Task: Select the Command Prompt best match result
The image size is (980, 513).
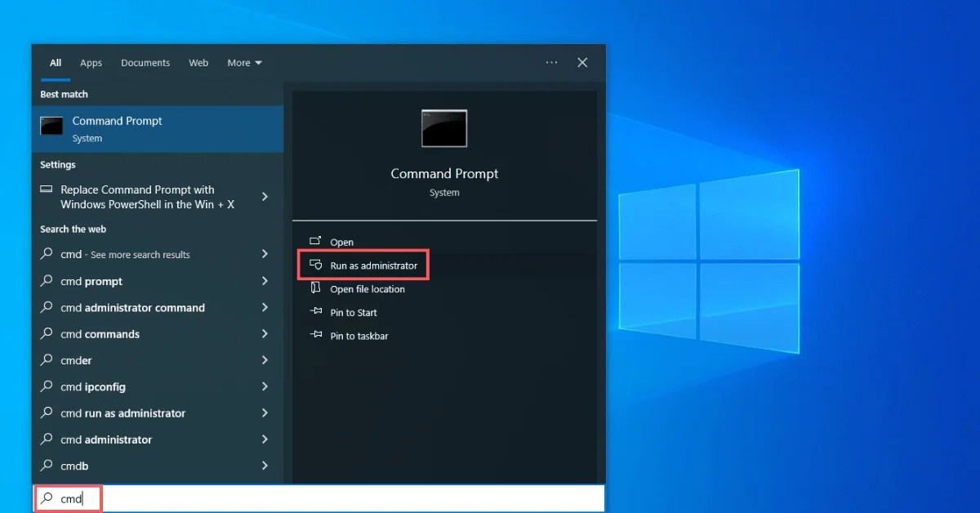Action: pos(158,129)
